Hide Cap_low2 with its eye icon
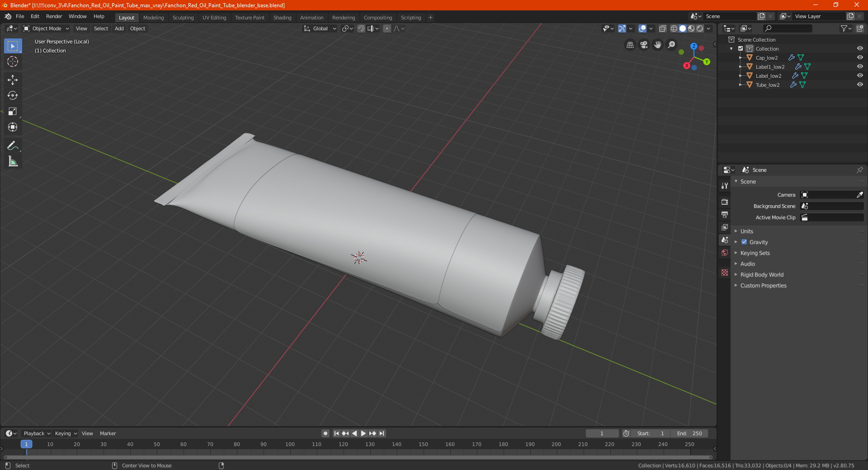 click(860, 57)
